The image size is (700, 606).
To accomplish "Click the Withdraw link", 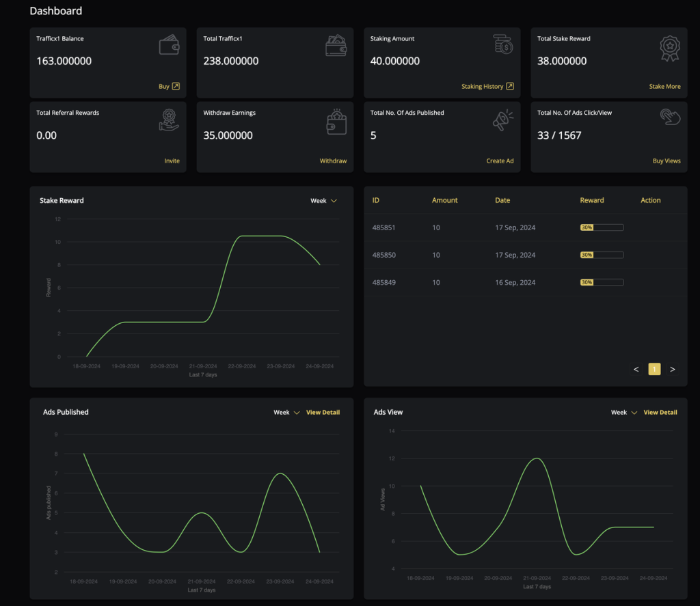I will (x=333, y=161).
